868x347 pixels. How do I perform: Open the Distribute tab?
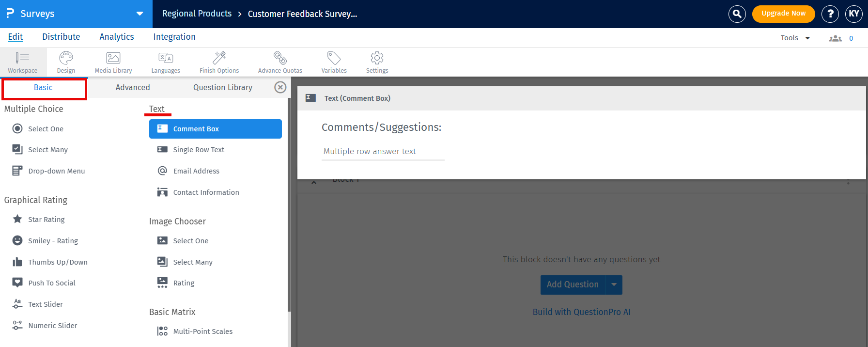tap(61, 37)
